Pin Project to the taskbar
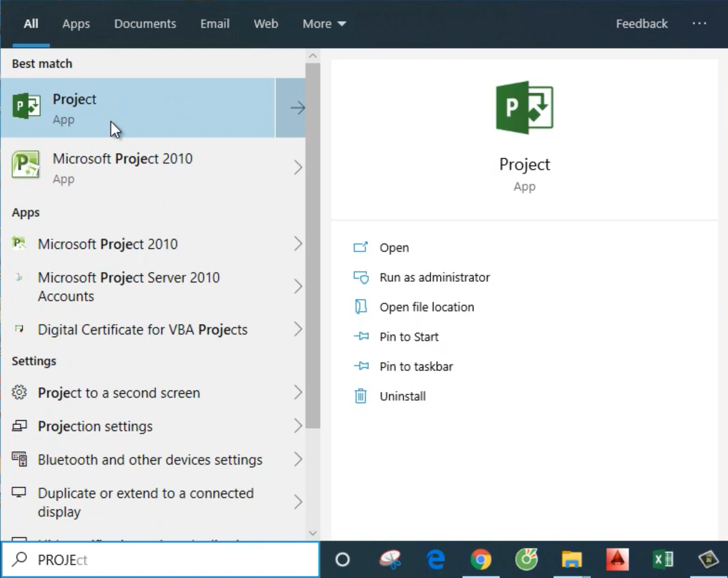 (x=416, y=367)
